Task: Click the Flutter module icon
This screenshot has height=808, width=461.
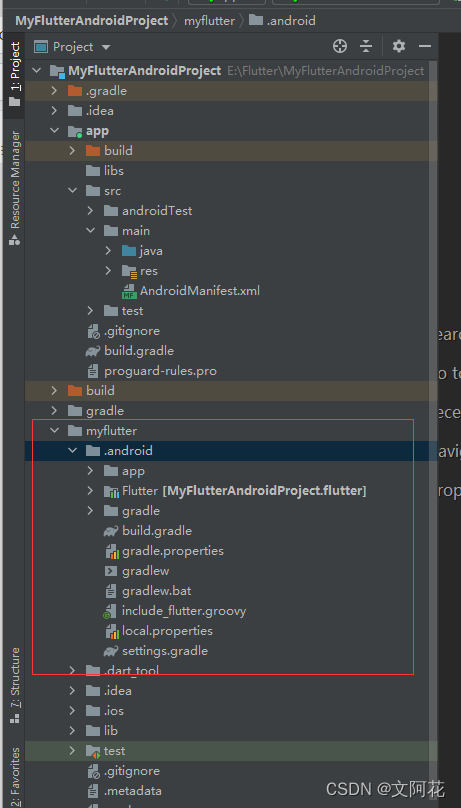Action: (111, 492)
